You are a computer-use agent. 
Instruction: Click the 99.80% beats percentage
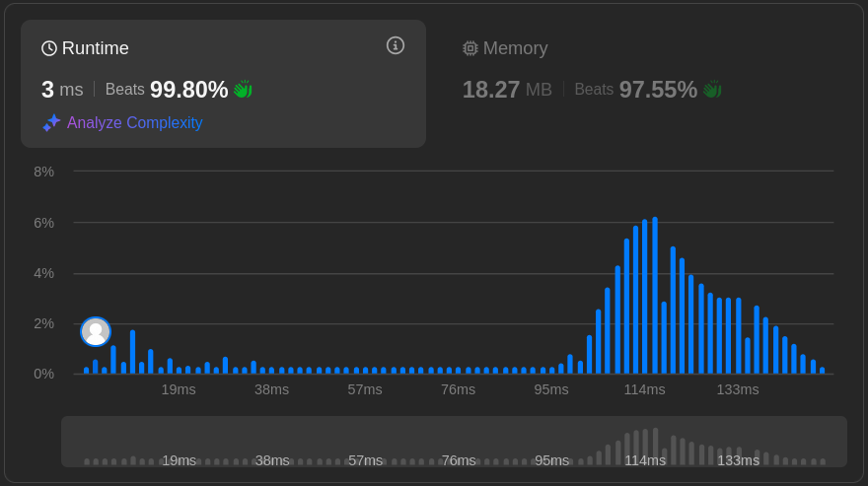[x=188, y=89]
